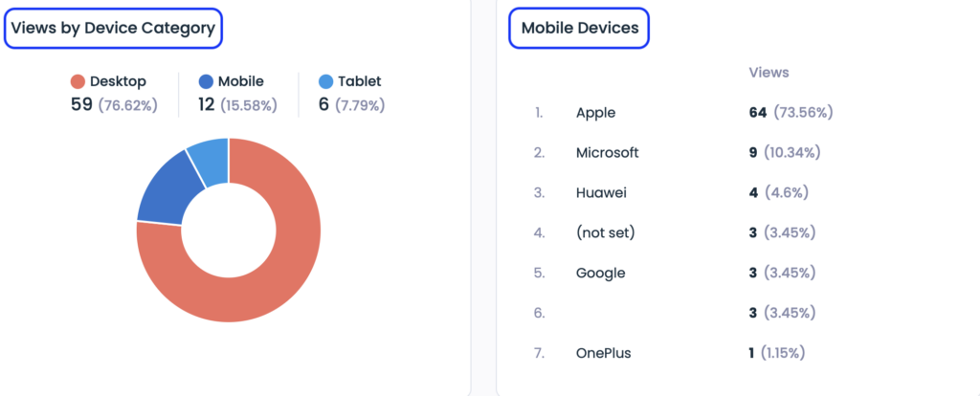This screenshot has width=980, height=396.
Task: Click the Tablet legend color dot
Action: (x=326, y=82)
